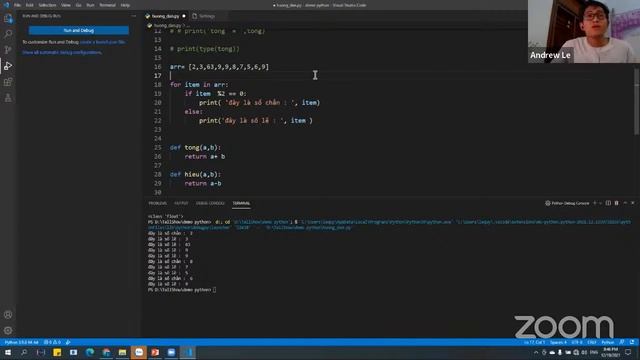Select the active Python file editor tab
This screenshot has width=640, height=360.
pos(165,16)
